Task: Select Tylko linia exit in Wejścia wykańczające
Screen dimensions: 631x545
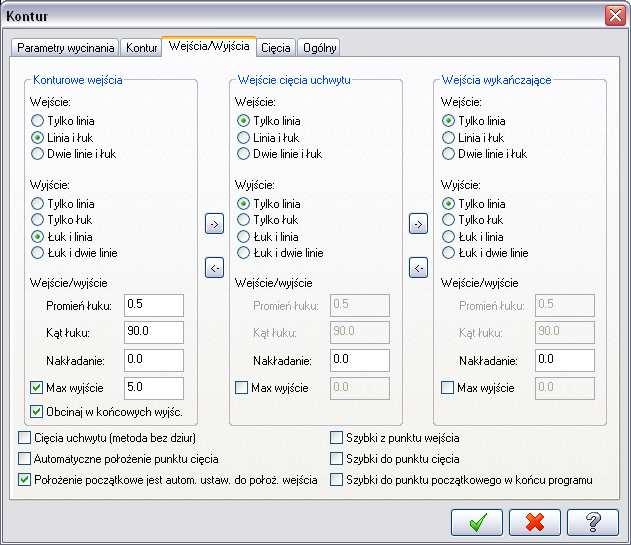Action: pos(474,204)
